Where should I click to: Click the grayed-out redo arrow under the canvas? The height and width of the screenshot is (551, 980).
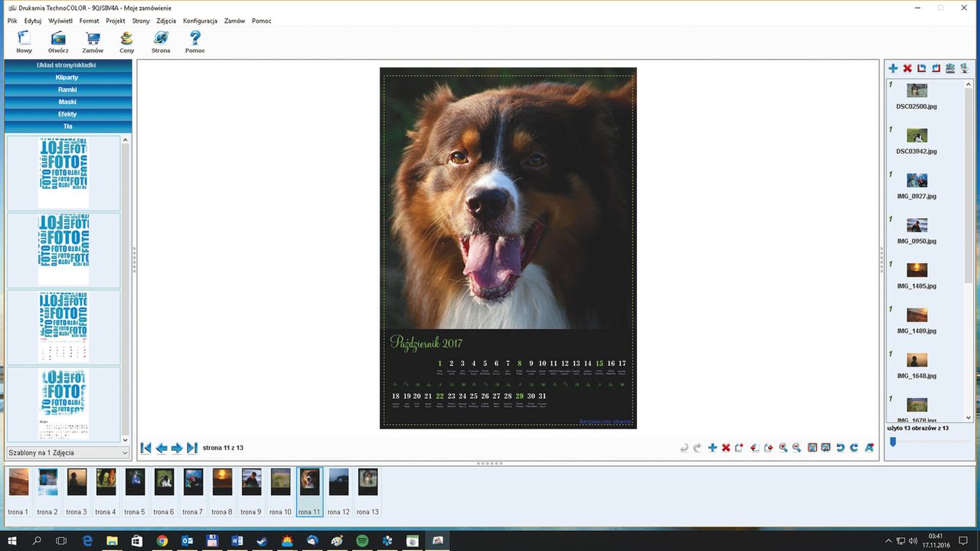tap(697, 448)
